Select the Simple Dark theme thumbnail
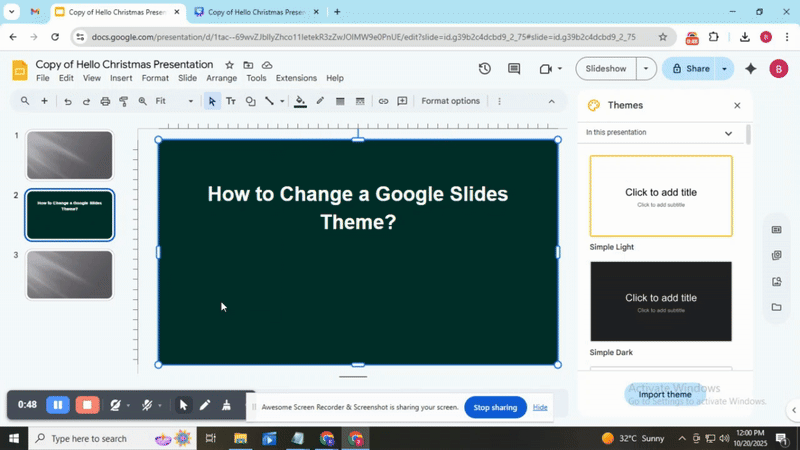This screenshot has width=800, height=450. (x=661, y=302)
